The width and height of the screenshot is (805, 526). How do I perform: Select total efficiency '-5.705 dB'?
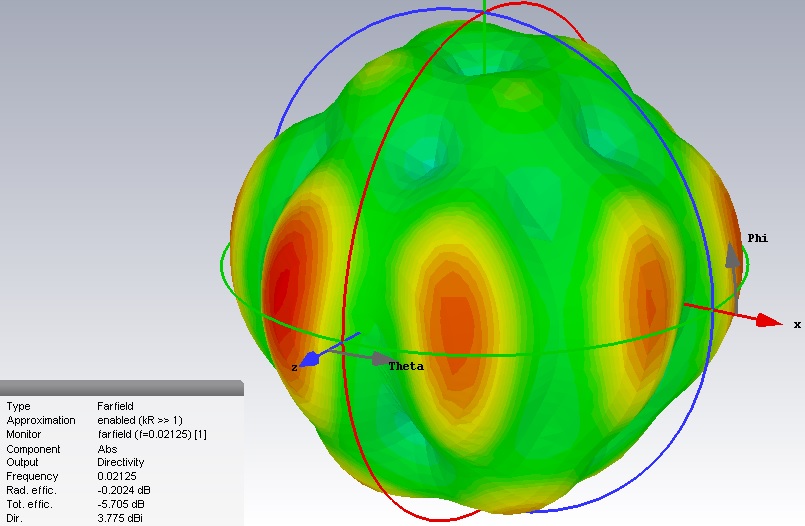point(121,504)
